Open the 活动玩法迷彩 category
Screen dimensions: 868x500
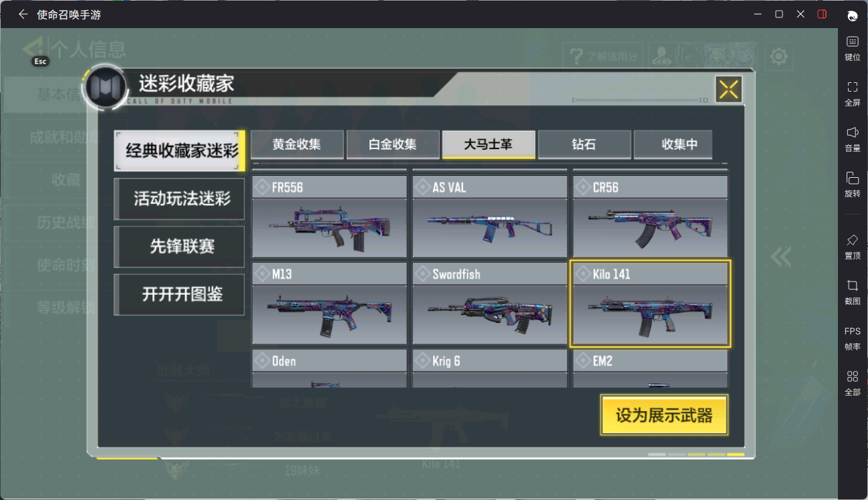(179, 199)
